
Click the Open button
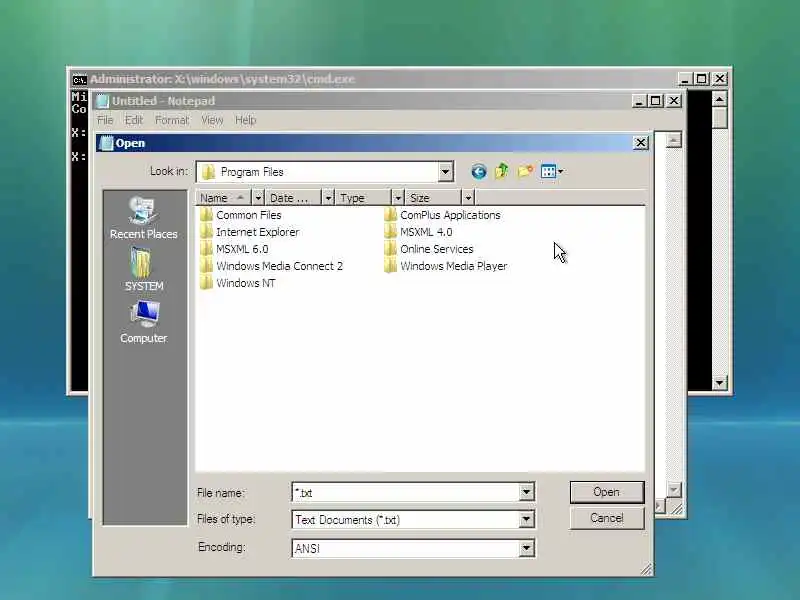click(x=607, y=492)
